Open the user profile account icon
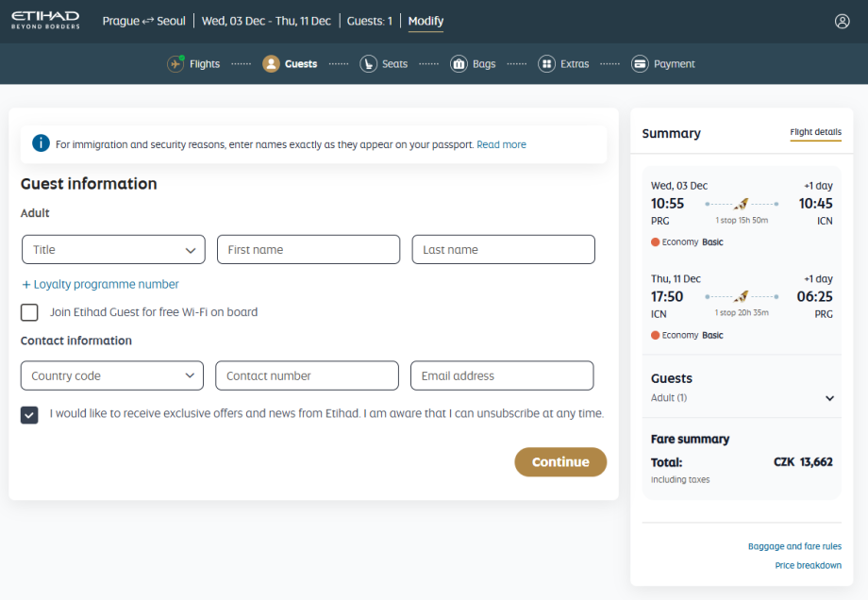Image resolution: width=868 pixels, height=600 pixels. pos(843,21)
